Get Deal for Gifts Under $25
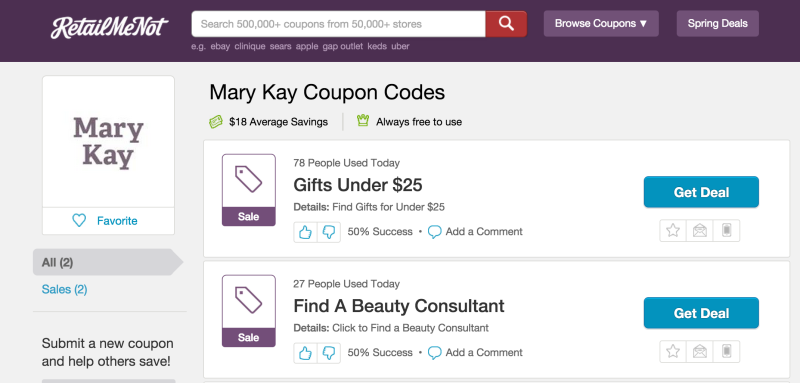The width and height of the screenshot is (800, 383). tap(701, 192)
